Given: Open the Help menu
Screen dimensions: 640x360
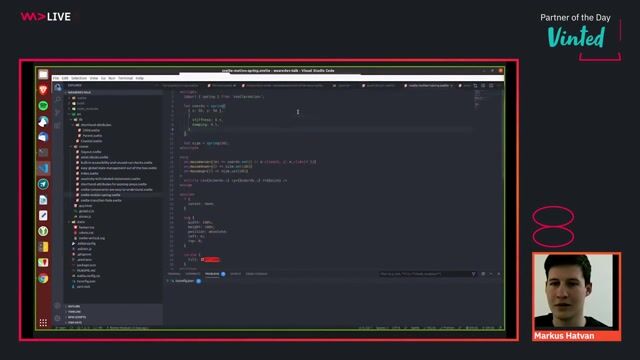Looking at the screenshot, I should pyautogui.click(x=140, y=78).
